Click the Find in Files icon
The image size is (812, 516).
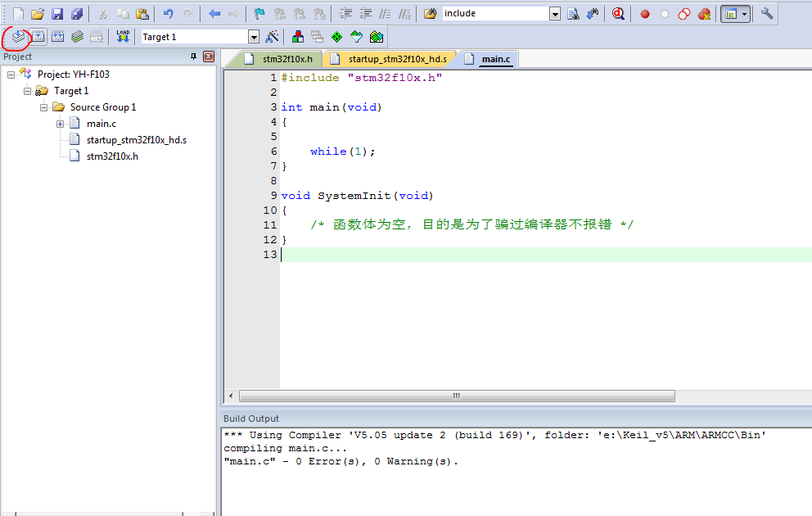coord(573,14)
